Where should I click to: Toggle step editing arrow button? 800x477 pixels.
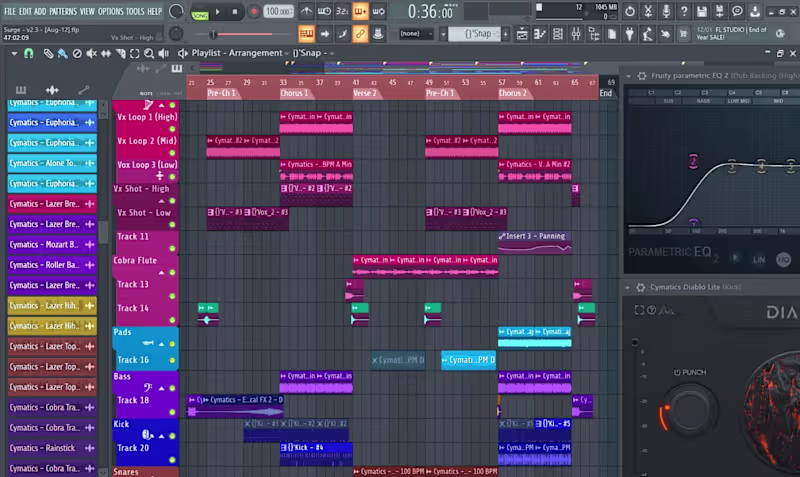(324, 34)
